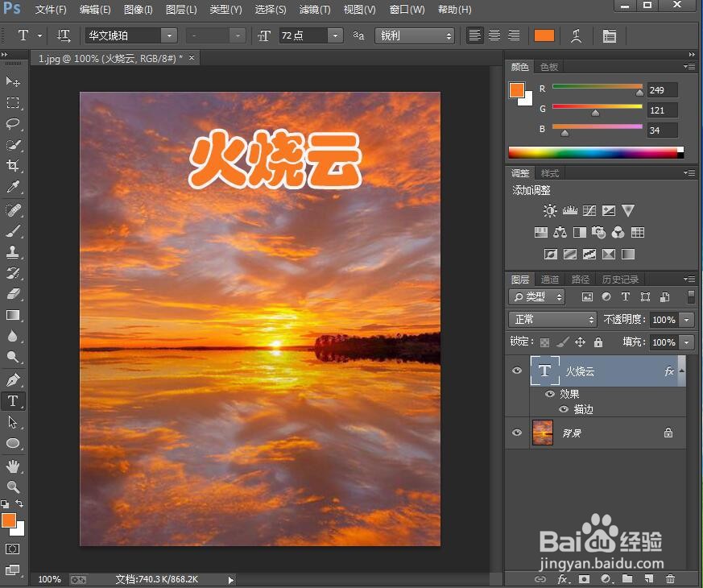Select the Blur tool
The image size is (703, 588).
click(x=13, y=336)
